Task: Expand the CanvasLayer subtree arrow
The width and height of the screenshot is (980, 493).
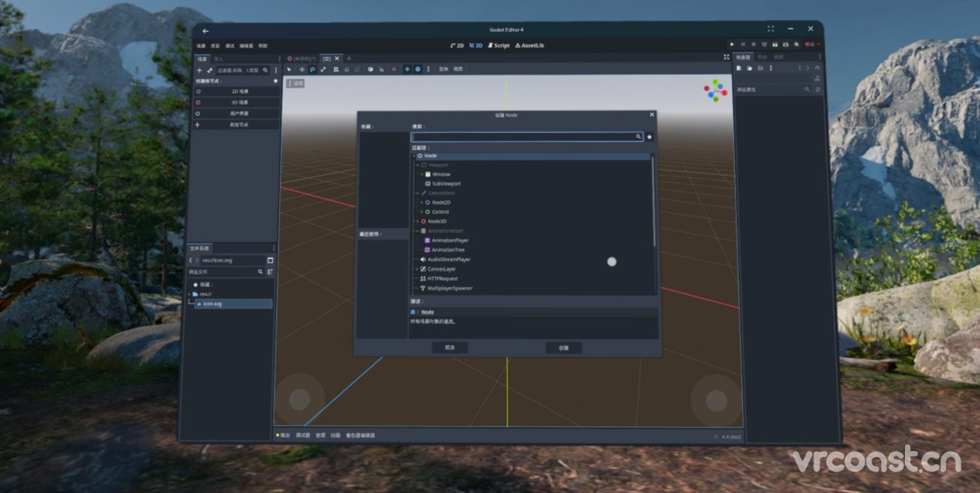Action: click(417, 269)
